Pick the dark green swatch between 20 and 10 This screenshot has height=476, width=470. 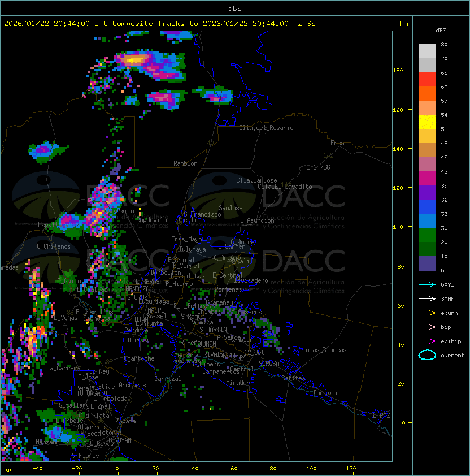(427, 249)
